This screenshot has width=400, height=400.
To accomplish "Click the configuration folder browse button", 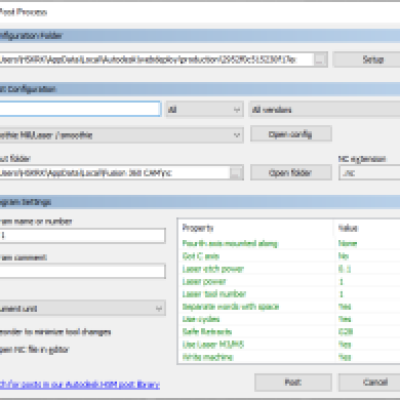I will pos(320,60).
